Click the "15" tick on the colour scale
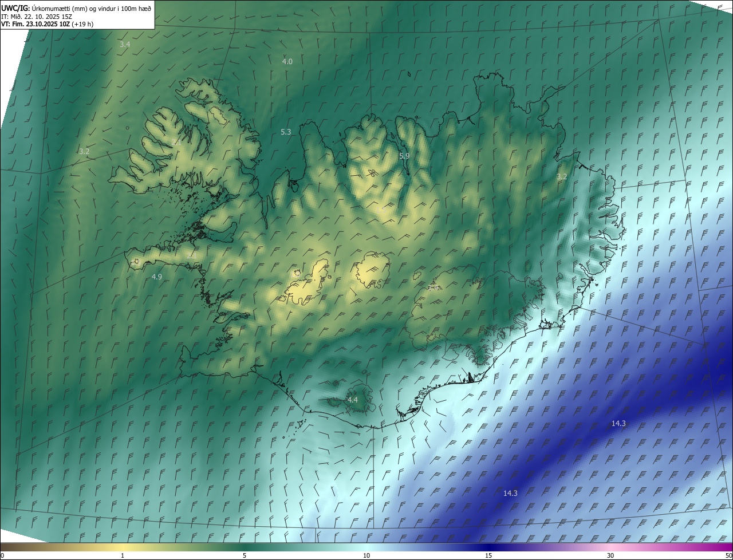This screenshot has width=733, height=560. tap(488, 555)
